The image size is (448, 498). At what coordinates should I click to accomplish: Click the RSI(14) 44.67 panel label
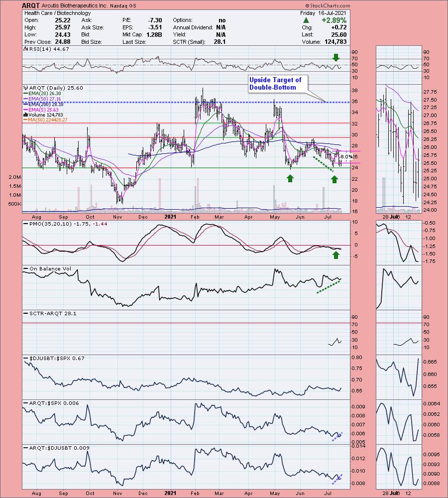(46, 49)
